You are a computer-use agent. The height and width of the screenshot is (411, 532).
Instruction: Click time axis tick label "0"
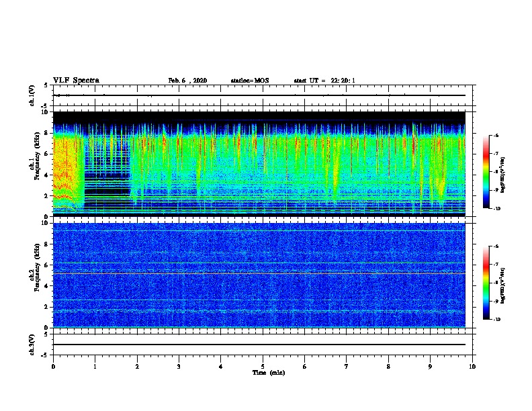tap(53, 367)
